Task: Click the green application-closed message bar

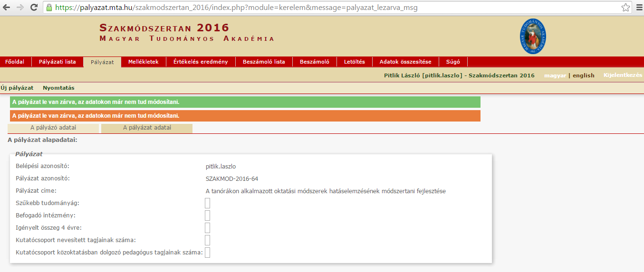Action: 245,102
